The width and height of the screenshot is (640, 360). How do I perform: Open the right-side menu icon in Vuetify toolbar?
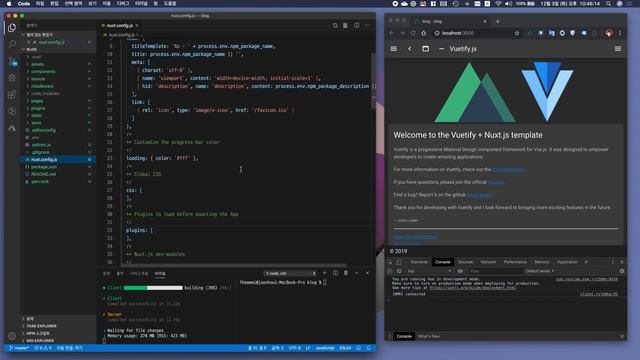pyautogui.click(x=618, y=49)
